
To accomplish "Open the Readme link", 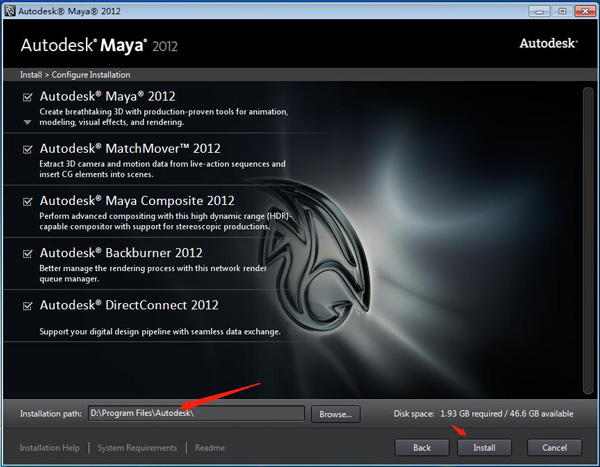I will click(210, 447).
